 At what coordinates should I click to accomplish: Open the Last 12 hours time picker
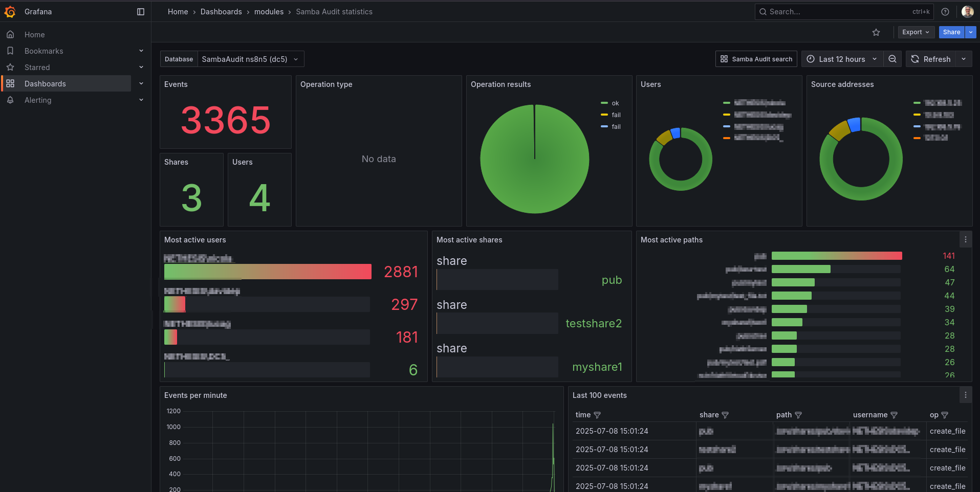pyautogui.click(x=842, y=59)
